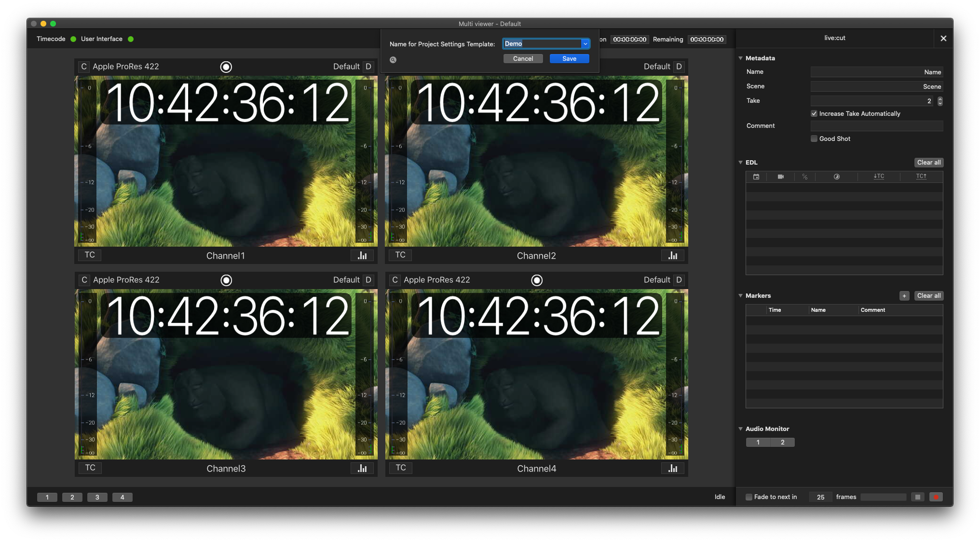
Task: Switch to view tab 4 at bottom
Action: click(122, 497)
